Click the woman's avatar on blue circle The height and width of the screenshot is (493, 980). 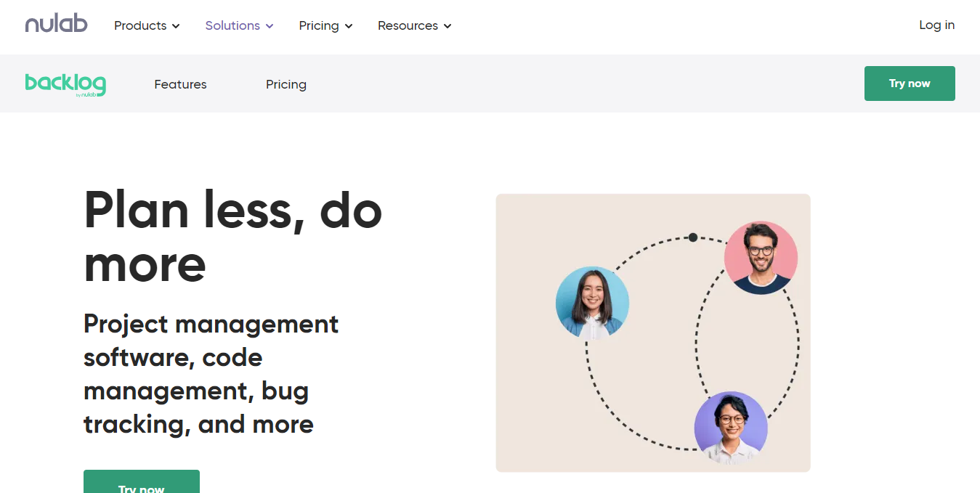[x=592, y=303]
